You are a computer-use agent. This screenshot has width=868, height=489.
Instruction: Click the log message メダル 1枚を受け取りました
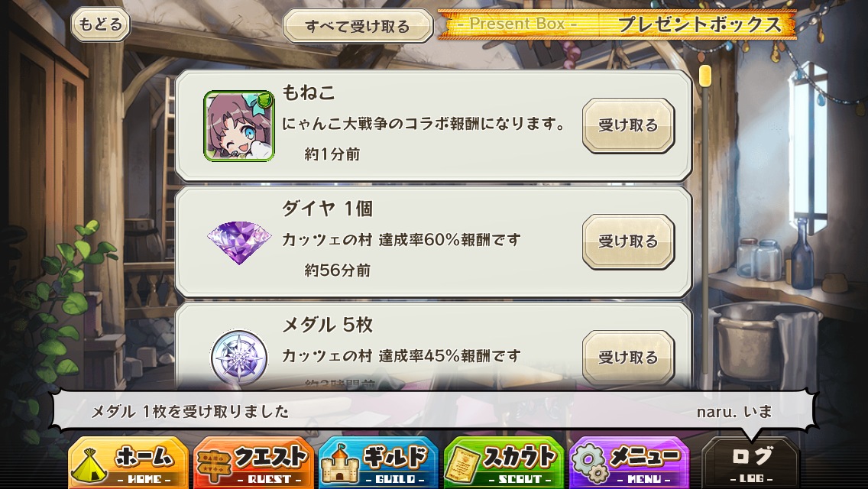pyautogui.click(x=189, y=412)
